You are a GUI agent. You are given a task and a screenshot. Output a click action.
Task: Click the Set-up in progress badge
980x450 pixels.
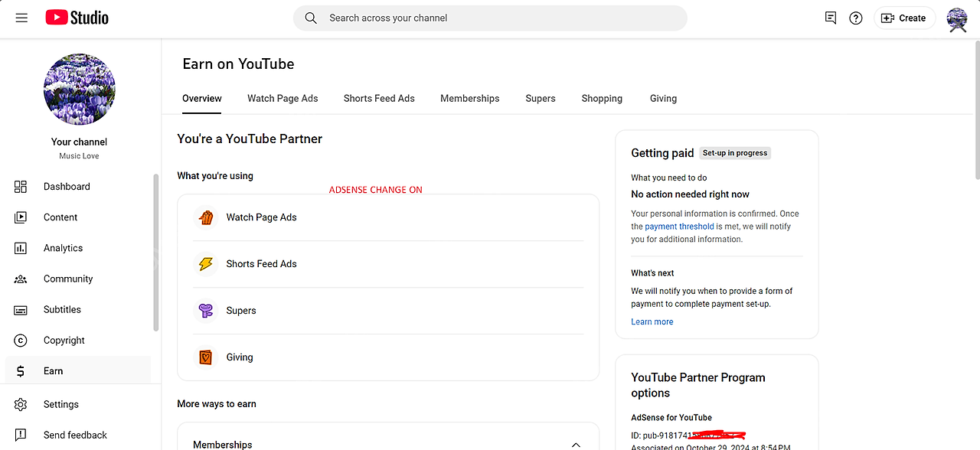point(735,153)
